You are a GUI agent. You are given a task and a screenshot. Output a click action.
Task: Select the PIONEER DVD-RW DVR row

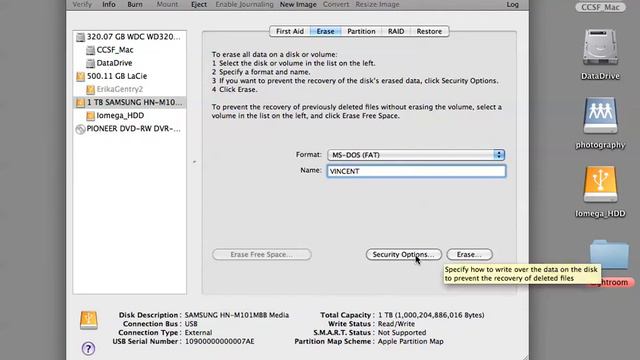[130, 129]
